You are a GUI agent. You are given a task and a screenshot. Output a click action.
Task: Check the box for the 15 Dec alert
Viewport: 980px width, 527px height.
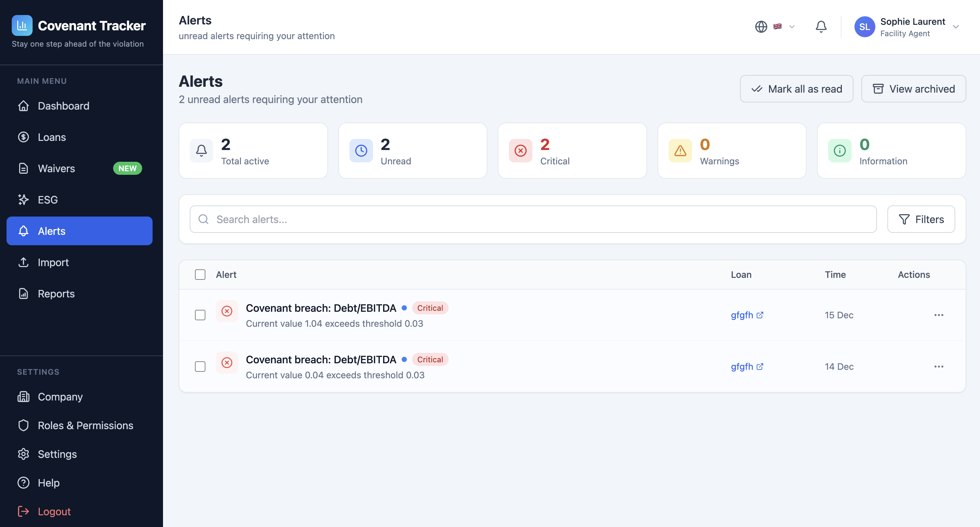[200, 315]
